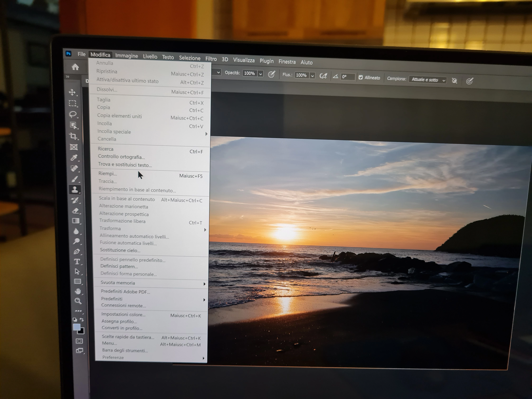Viewport: 532px width, 399px height.
Task: Toggle Quick Mask mode icon
Action: pos(79,341)
